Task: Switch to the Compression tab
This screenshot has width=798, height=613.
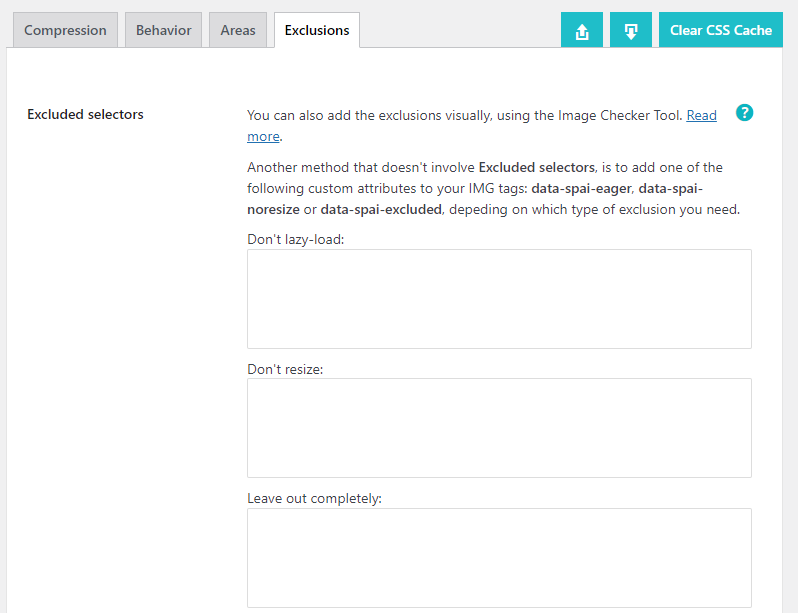Action: point(66,30)
